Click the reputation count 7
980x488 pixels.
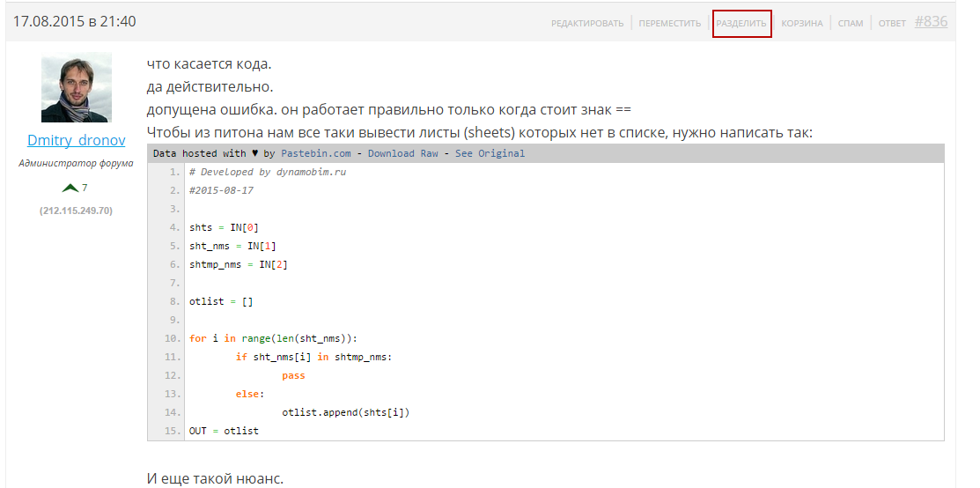(85, 188)
